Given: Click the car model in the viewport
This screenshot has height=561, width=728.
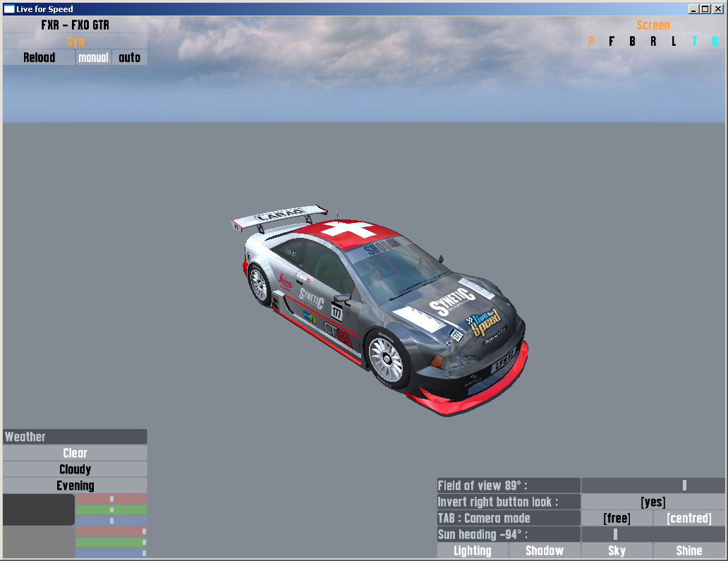Looking at the screenshot, I should point(380,310).
